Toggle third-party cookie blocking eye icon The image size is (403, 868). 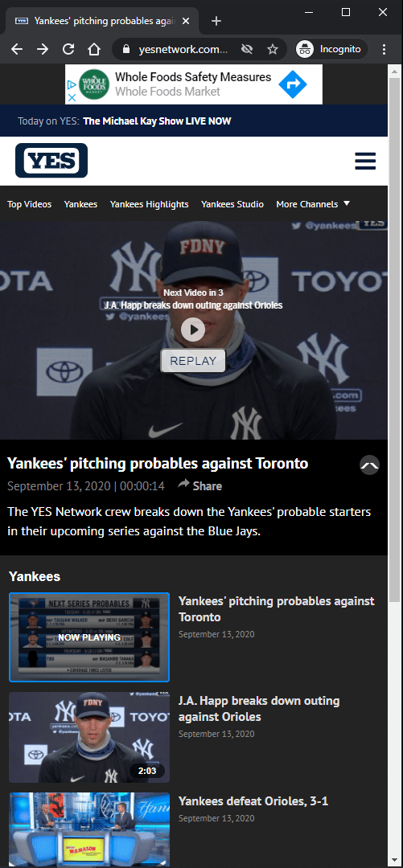247,49
